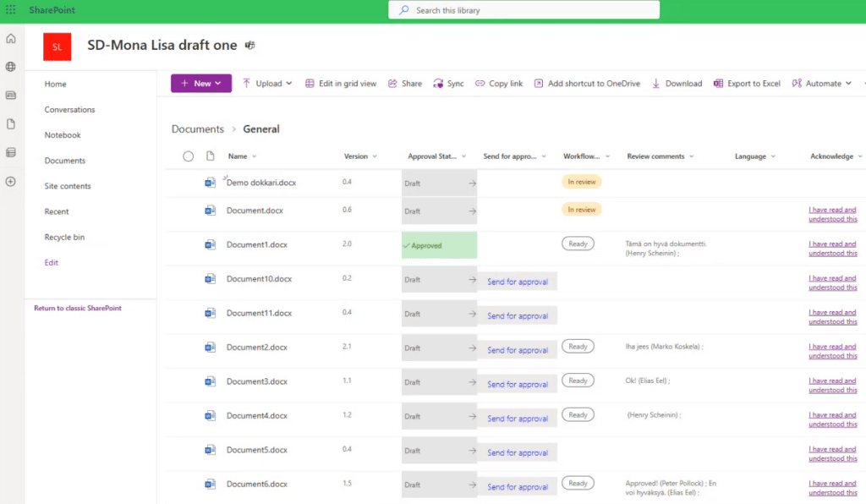Click arrow in Draft cell of Document2.docx
The image size is (866, 504).
[472, 348]
